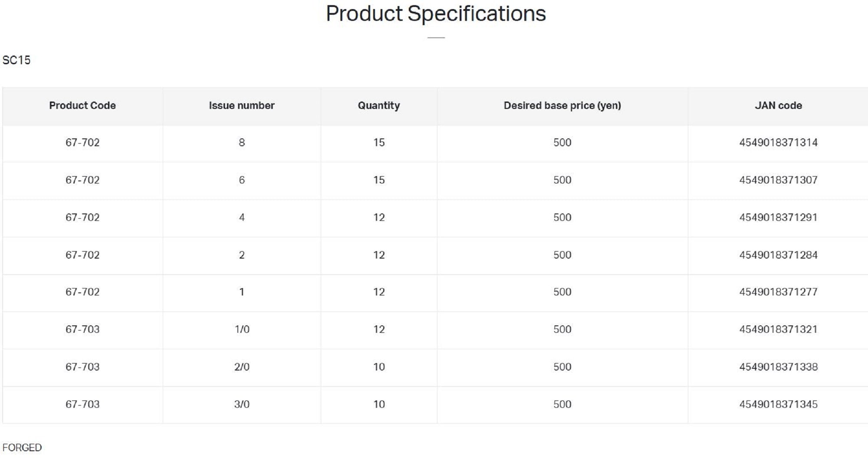Click the Quantity column header

pyautogui.click(x=379, y=105)
